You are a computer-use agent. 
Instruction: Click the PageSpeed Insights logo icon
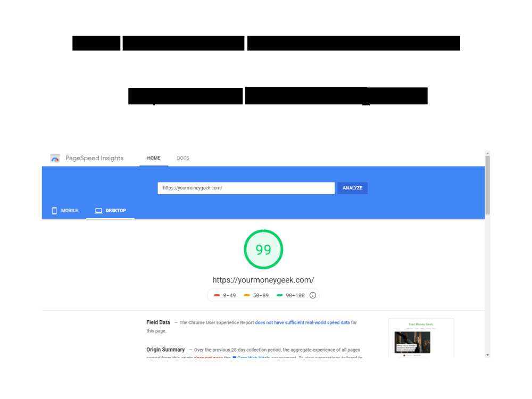pos(55,159)
